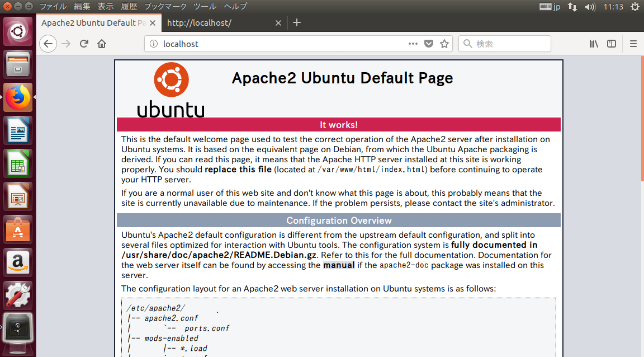Image resolution: width=644 pixels, height=357 pixels.
Task: Open Ubuntu Software from the dock
Action: (x=17, y=228)
